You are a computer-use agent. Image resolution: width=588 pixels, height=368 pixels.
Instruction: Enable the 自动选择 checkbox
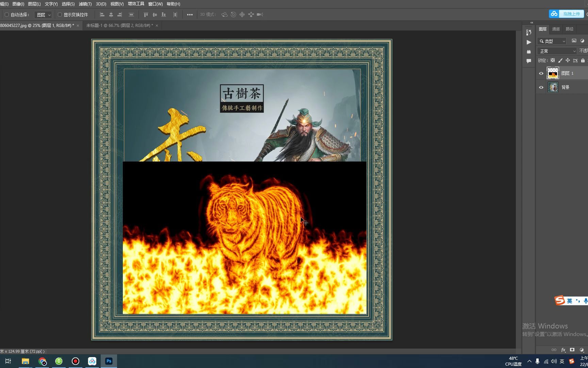pos(6,15)
